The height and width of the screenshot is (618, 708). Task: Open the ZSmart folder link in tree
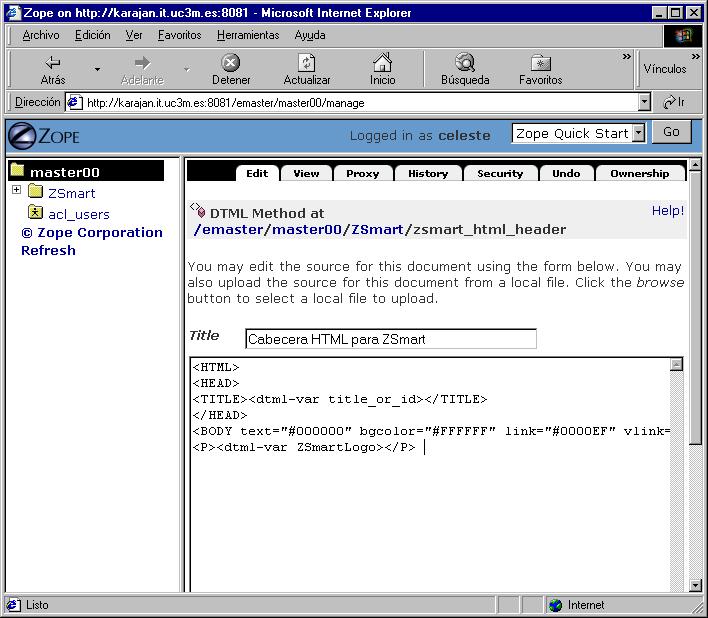[x=71, y=194]
